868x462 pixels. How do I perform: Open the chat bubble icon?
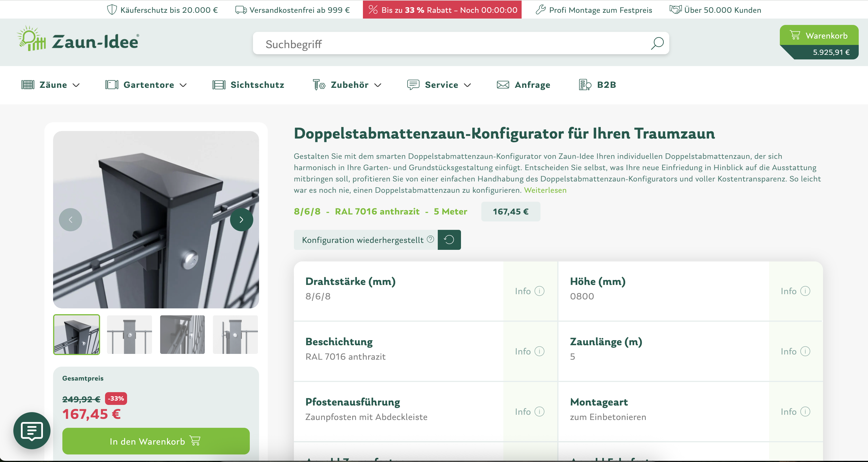click(x=31, y=431)
